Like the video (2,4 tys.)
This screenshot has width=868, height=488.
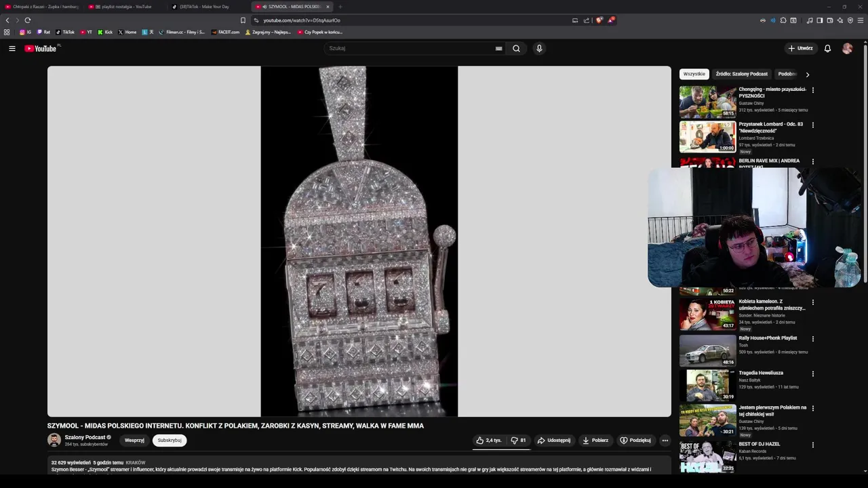(488, 440)
